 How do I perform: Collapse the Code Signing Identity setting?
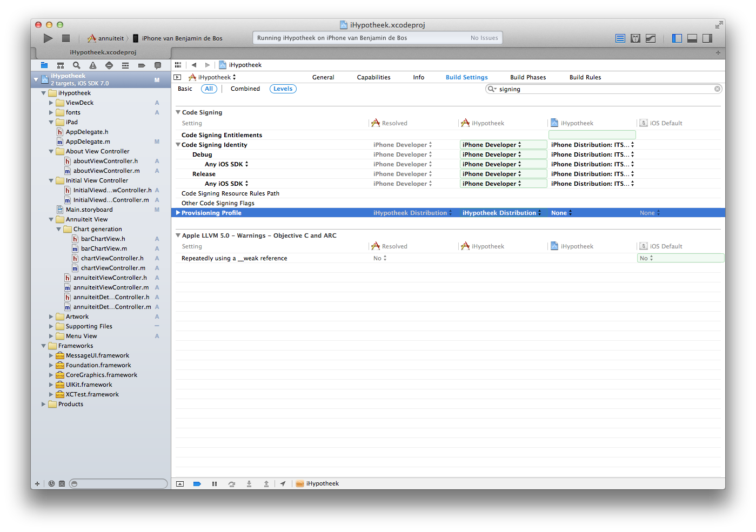(x=178, y=145)
